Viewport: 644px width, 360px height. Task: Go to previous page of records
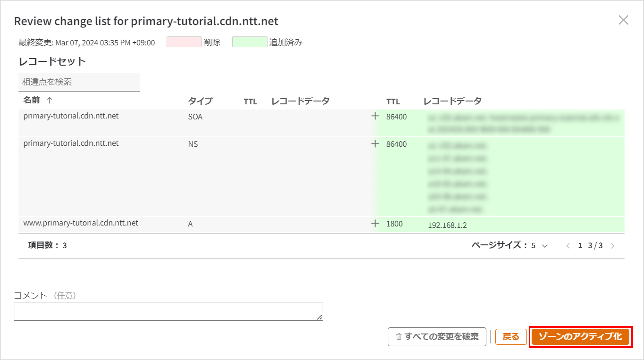(x=568, y=246)
